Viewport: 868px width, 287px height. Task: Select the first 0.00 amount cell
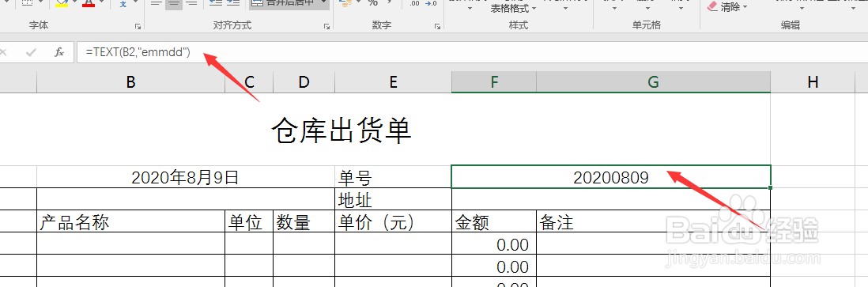[x=494, y=244]
